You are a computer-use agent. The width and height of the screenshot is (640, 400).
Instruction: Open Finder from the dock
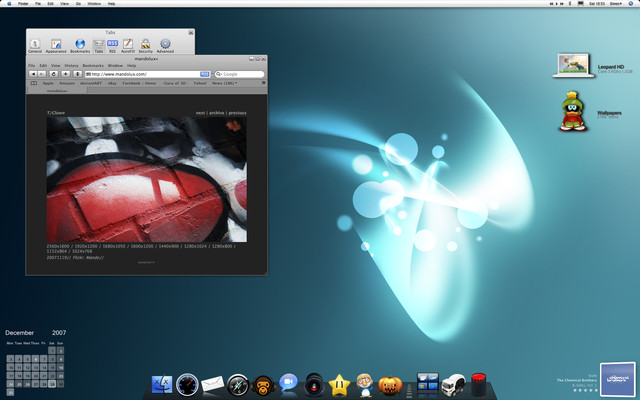click(x=162, y=384)
